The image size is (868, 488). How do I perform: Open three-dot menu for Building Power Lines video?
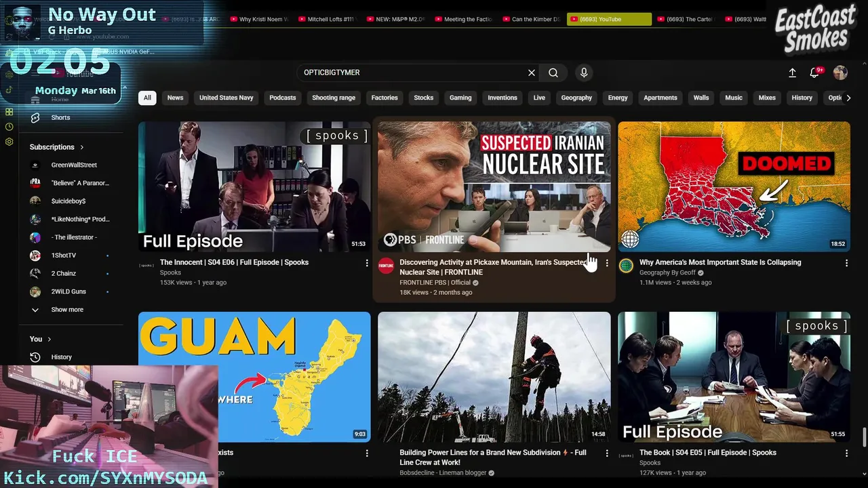point(607,453)
